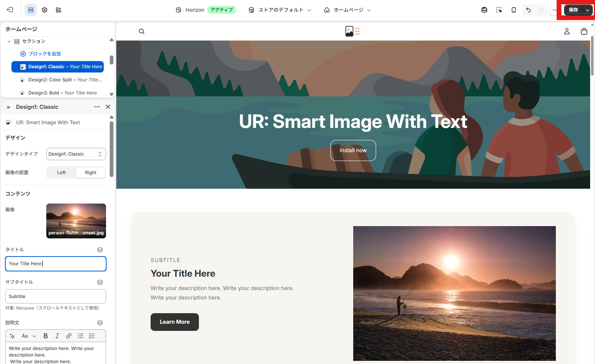
Task: Click the section list scroll-down arrow
Action: point(111,94)
